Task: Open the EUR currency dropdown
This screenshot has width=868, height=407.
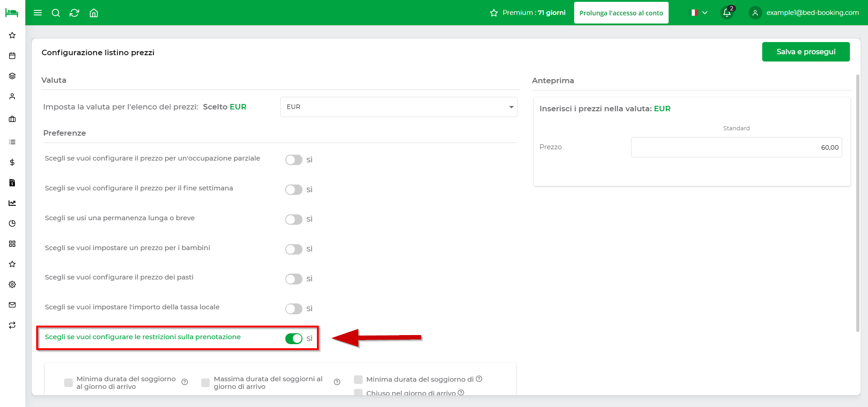Action: pyautogui.click(x=399, y=107)
